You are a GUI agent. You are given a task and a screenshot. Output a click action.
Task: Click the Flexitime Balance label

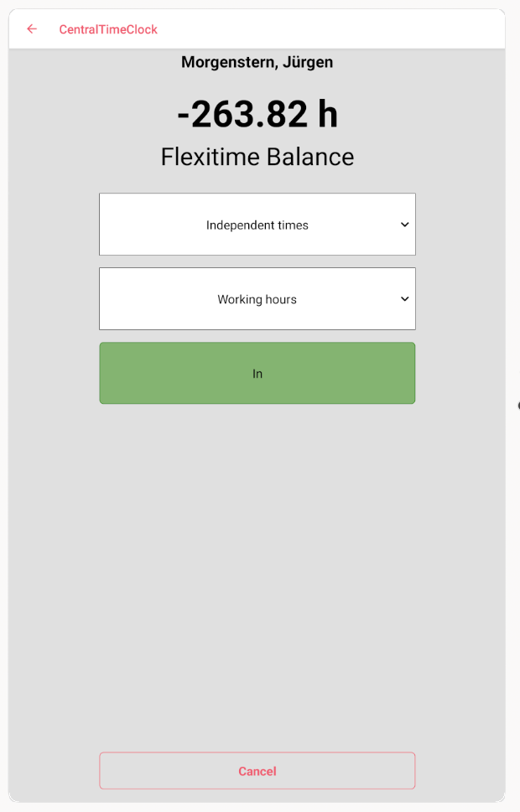pos(257,157)
